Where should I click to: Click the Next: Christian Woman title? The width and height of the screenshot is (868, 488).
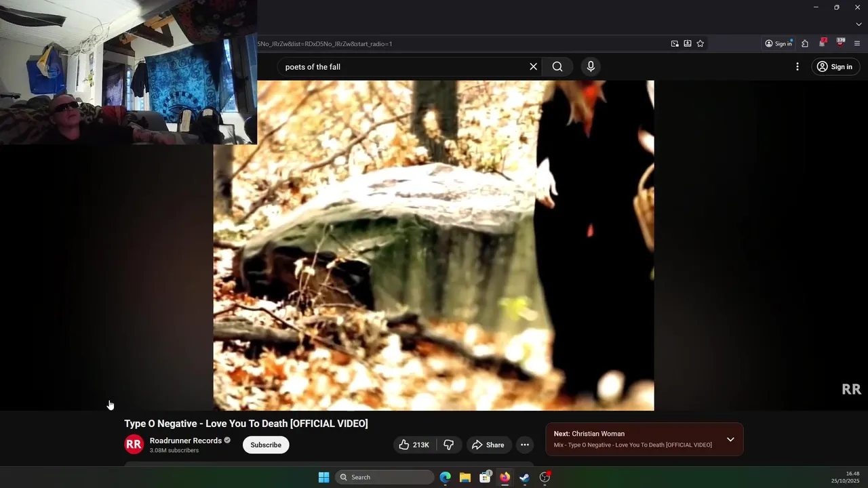589,434
